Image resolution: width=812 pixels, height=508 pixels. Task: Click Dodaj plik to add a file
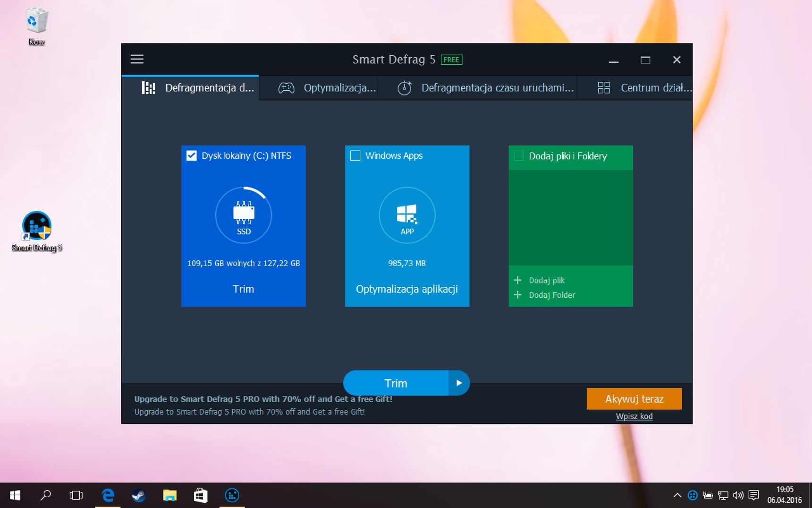pyautogui.click(x=547, y=280)
